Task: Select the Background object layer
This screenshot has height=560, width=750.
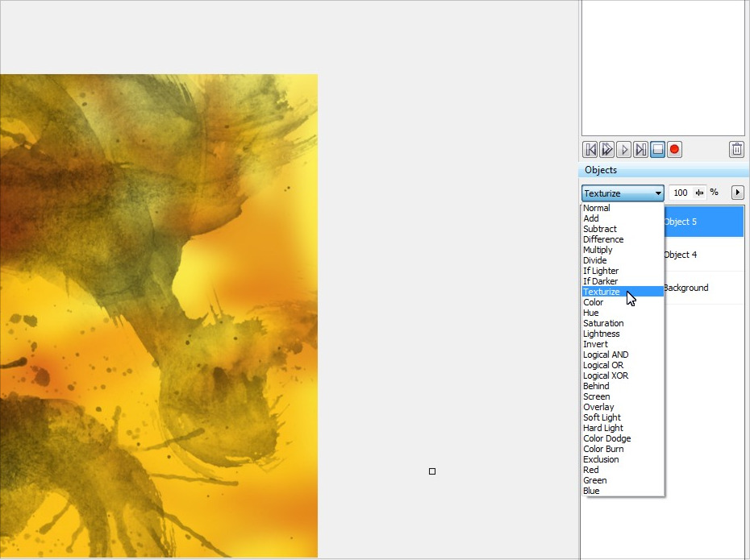Action: pos(700,288)
